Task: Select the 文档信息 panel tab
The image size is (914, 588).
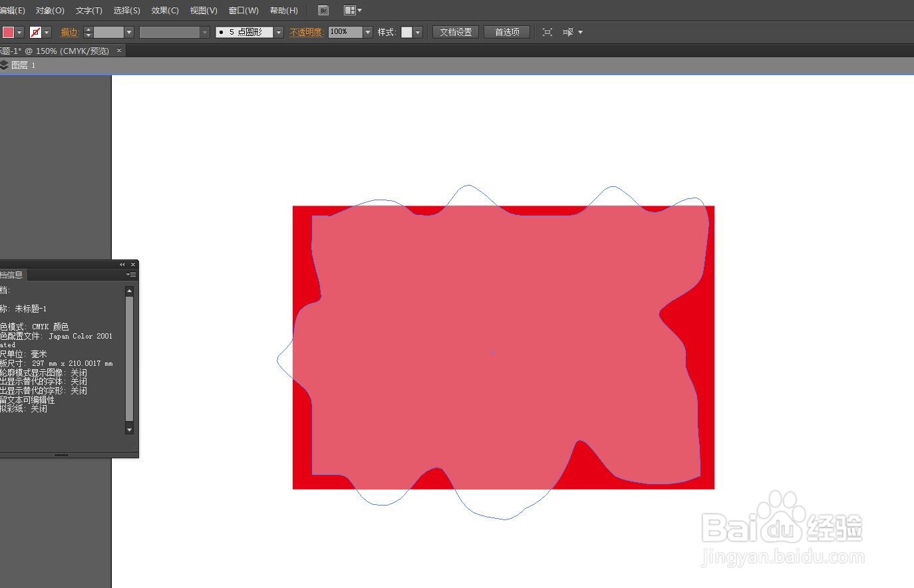Action: tap(12, 275)
